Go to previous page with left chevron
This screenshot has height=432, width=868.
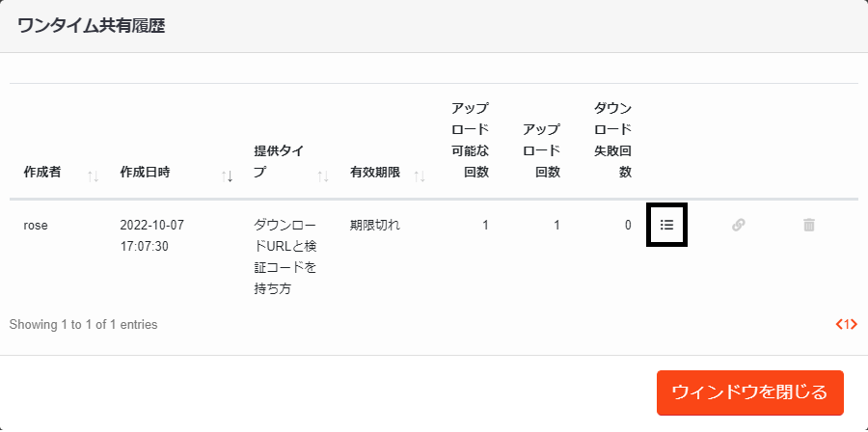click(839, 324)
